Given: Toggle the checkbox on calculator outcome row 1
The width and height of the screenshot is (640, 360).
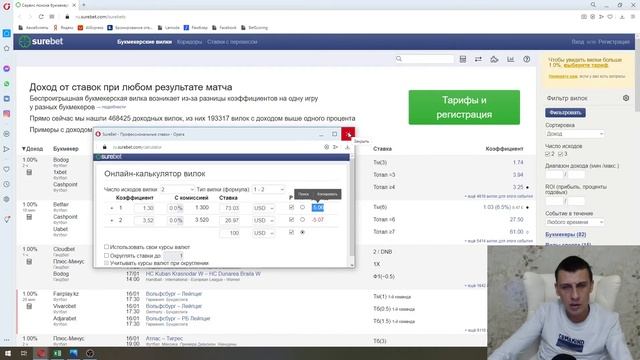Looking at the screenshot, I should (291, 207).
